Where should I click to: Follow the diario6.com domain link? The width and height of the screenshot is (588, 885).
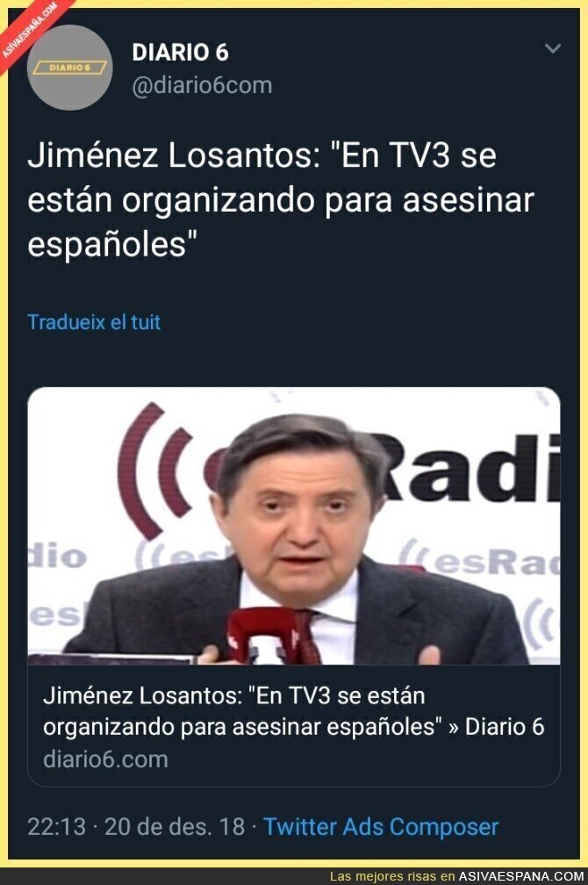pos(105,759)
